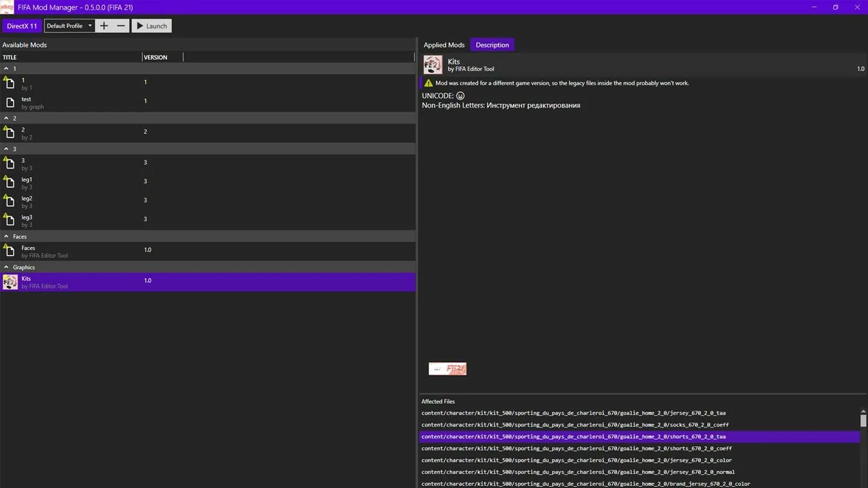Select affected file jersey_670_2_0_normal
Viewport: 868px width, 488px height.
tap(578, 472)
